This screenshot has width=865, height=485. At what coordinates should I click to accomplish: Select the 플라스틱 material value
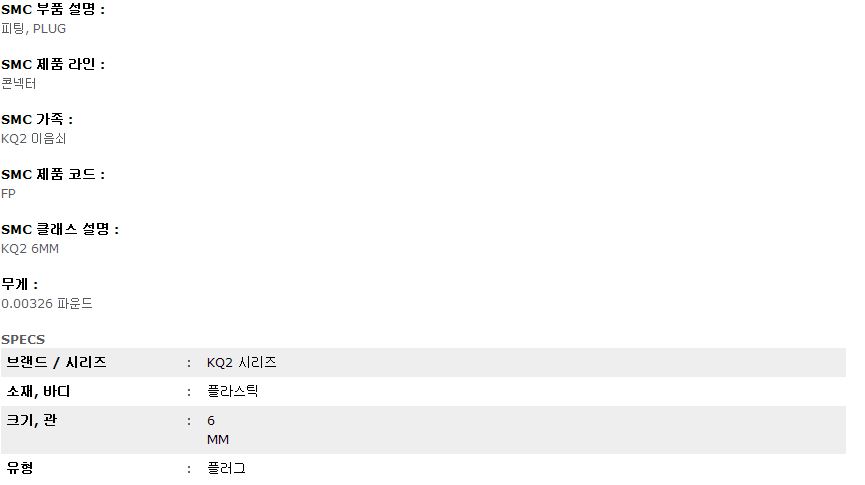tap(232, 392)
